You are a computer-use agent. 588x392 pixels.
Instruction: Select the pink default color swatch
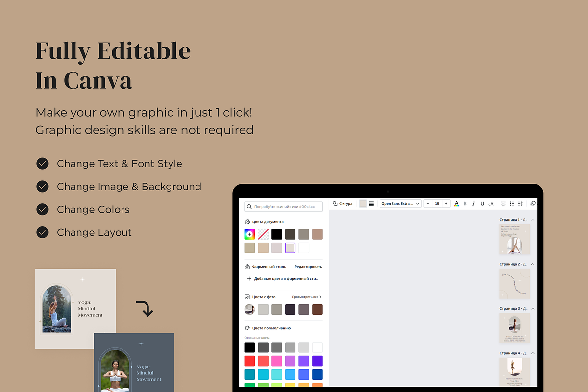[x=277, y=361]
